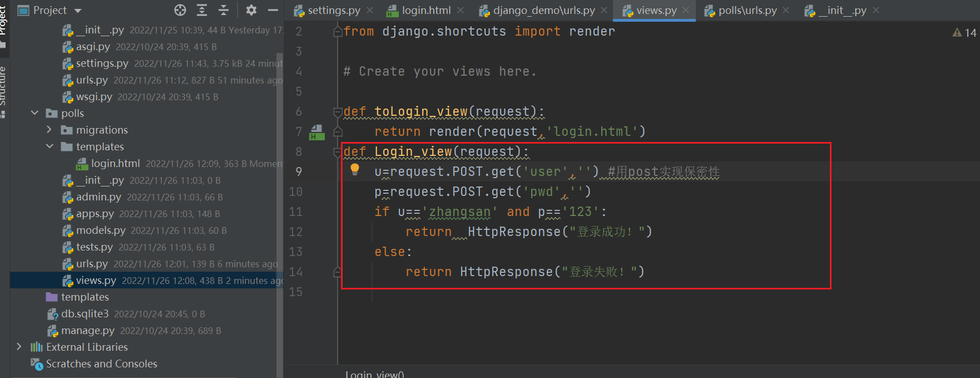980x378 pixels.
Task: Hide the Project panel with the minus icon
Action: point(273,10)
